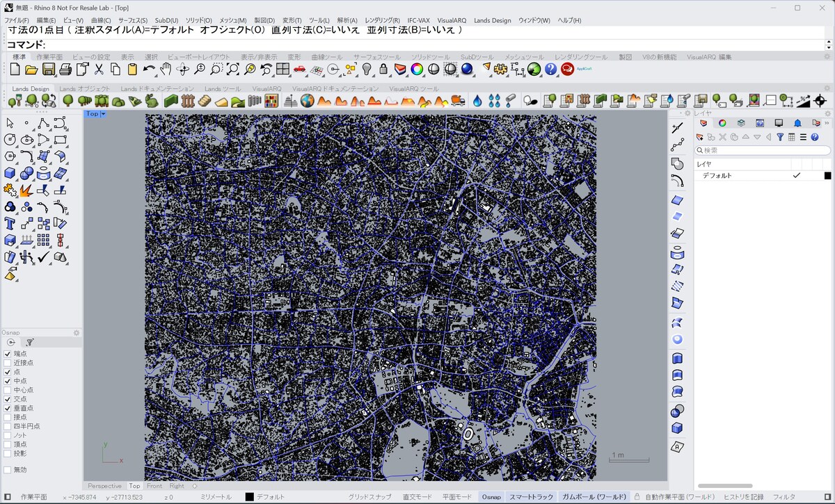The image size is (835, 504).
Task: Toggle the 端点 osnap checkbox
Action: tap(8, 354)
